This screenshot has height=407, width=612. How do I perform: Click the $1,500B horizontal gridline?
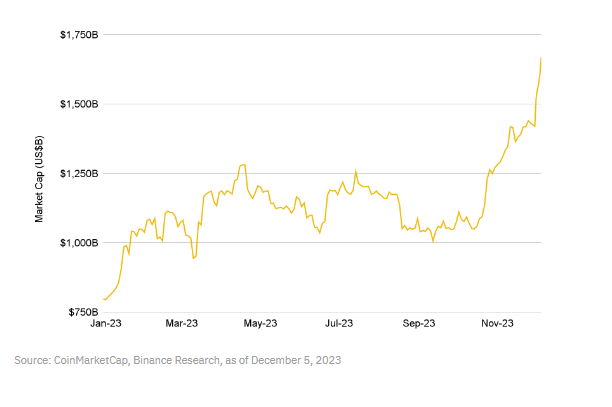tap(320, 104)
